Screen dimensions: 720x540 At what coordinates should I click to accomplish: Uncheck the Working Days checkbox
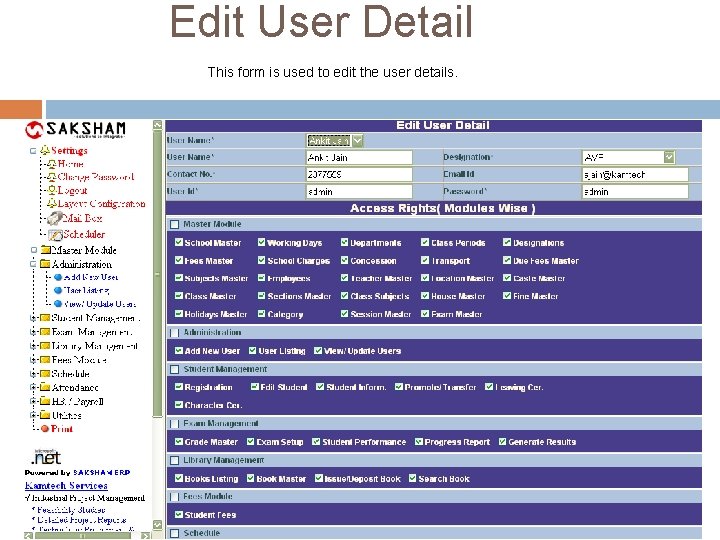(x=261, y=242)
